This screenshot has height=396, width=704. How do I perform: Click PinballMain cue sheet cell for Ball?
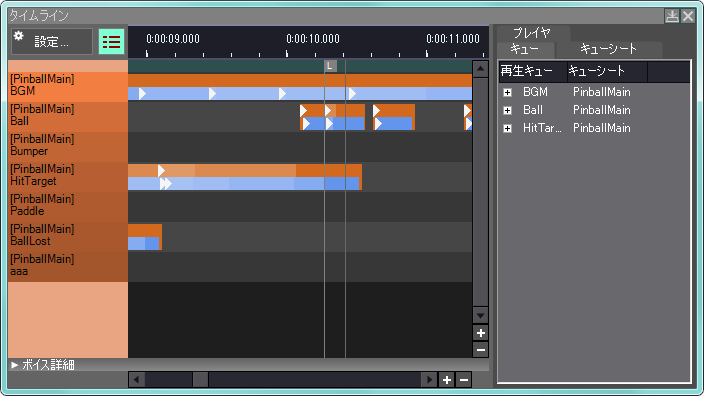pos(602,110)
